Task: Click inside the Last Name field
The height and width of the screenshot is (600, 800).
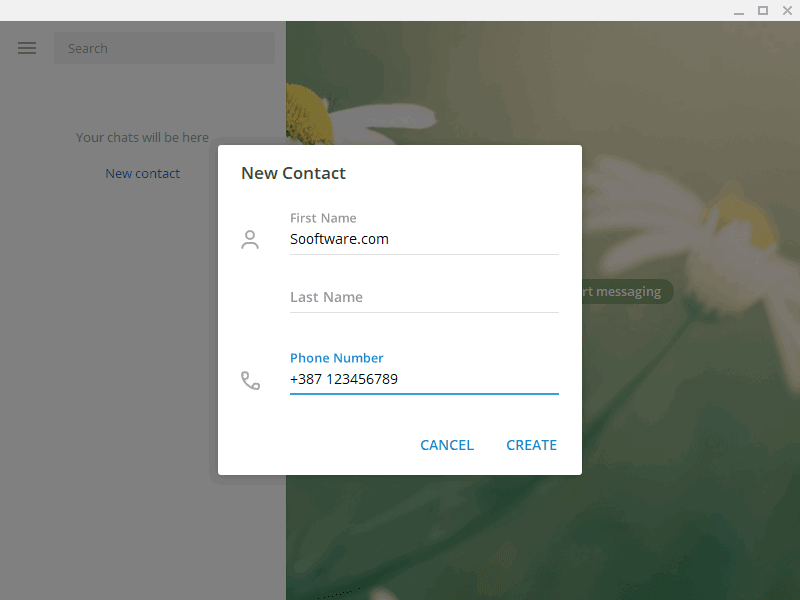Action: coord(424,297)
